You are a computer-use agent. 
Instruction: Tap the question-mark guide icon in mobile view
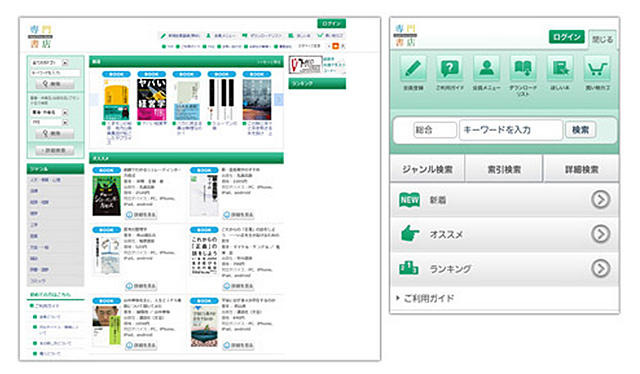[449, 68]
